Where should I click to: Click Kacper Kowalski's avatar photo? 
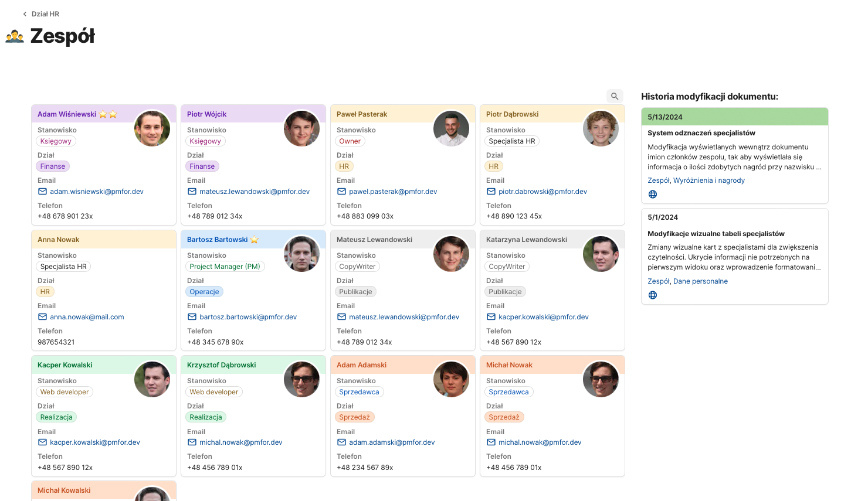(x=152, y=379)
